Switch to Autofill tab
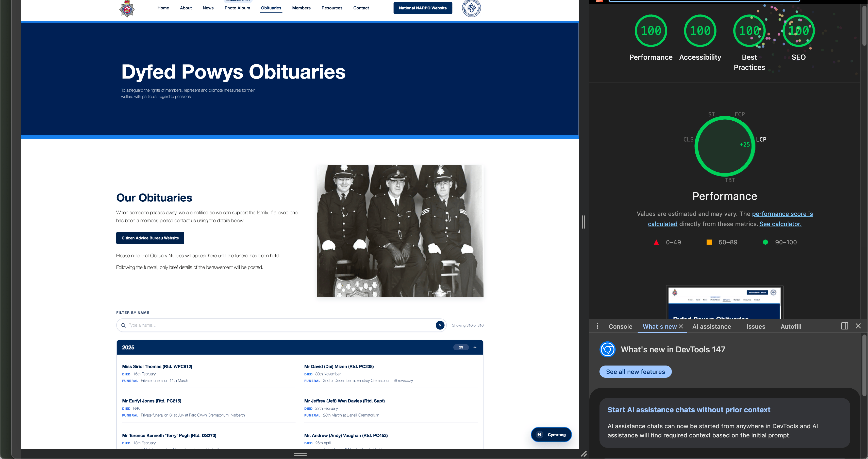The height and width of the screenshot is (459, 868). tap(791, 326)
